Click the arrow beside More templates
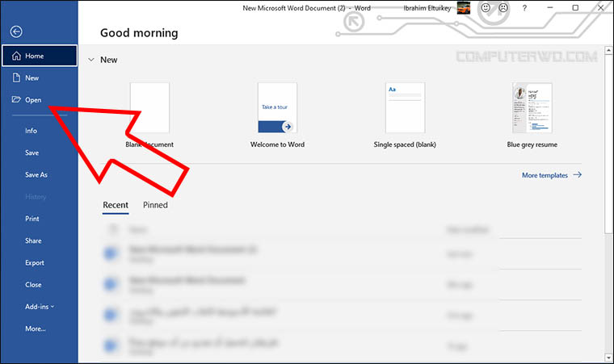This screenshot has height=364, width=614. click(577, 174)
